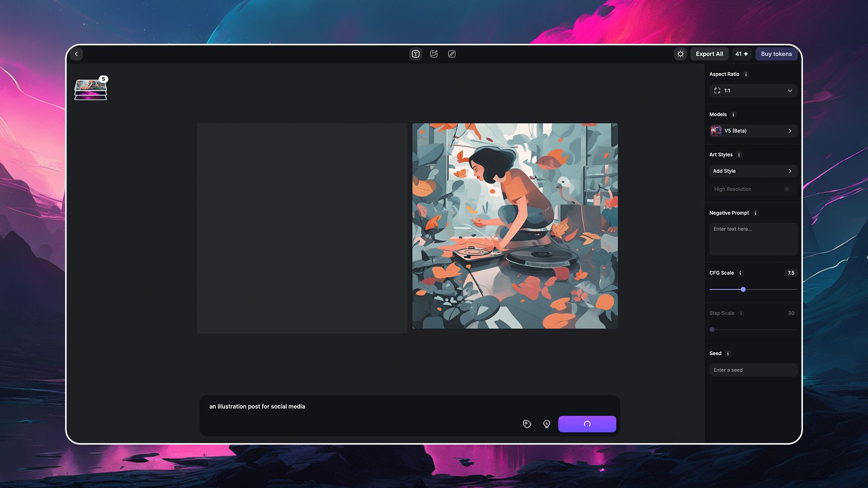This screenshot has height=488, width=868.
Task: Expand the Art Styles Add Style panel
Action: (753, 171)
